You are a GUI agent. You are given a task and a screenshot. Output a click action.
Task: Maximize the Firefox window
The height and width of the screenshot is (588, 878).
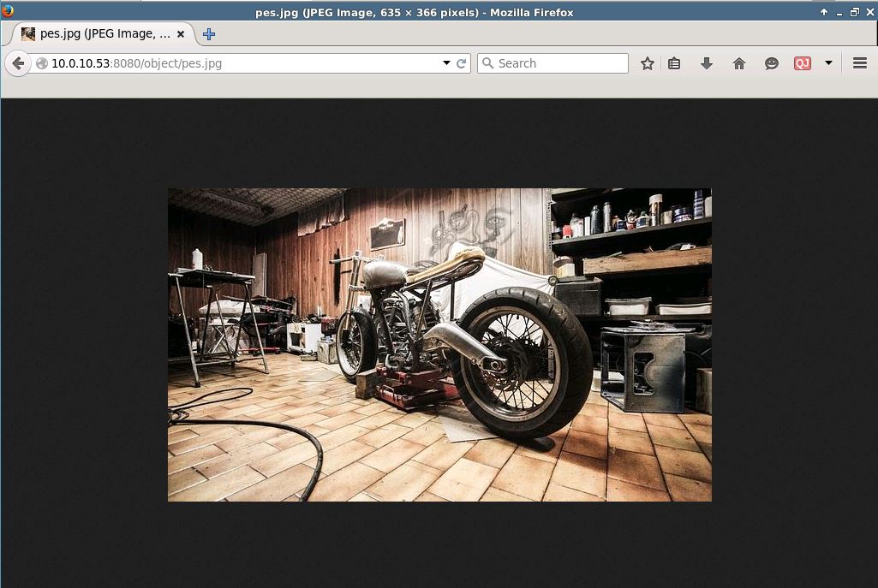855,12
